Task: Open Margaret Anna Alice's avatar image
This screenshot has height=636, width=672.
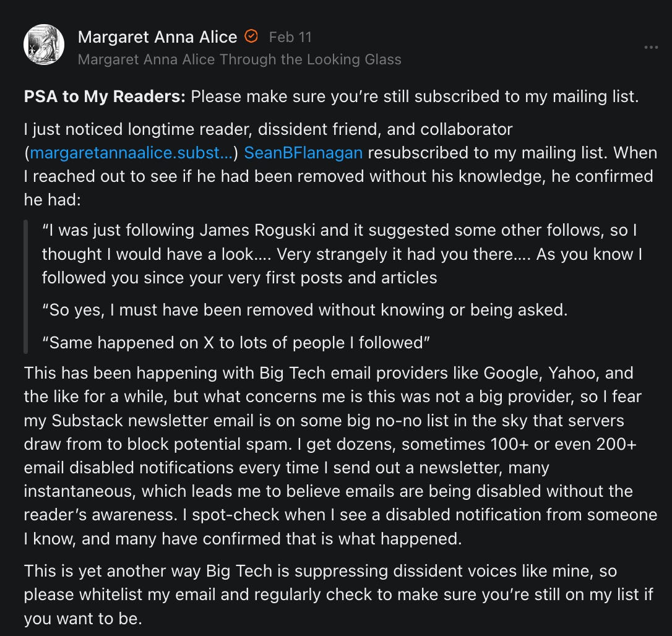Action: click(44, 45)
